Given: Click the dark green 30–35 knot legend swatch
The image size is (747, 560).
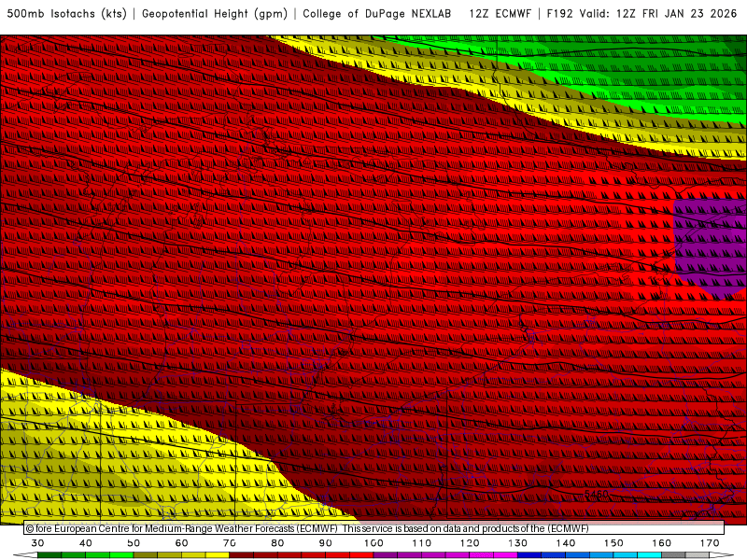Looking at the screenshot, I should point(49,555).
